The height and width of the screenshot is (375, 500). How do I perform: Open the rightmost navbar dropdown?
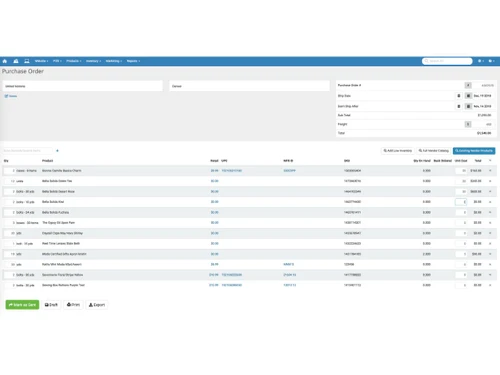click(491, 61)
